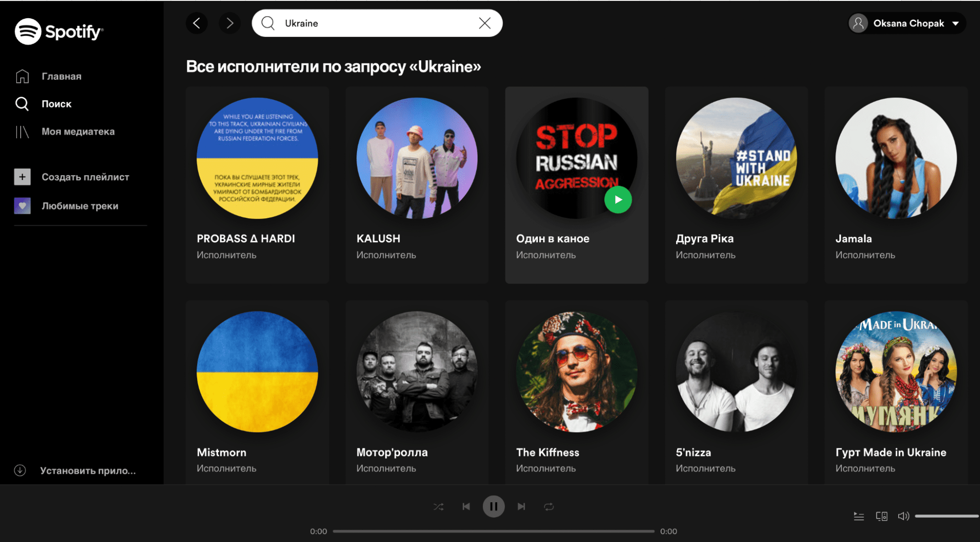This screenshot has width=980, height=542.
Task: Click the Главная home icon
Action: [x=22, y=77]
